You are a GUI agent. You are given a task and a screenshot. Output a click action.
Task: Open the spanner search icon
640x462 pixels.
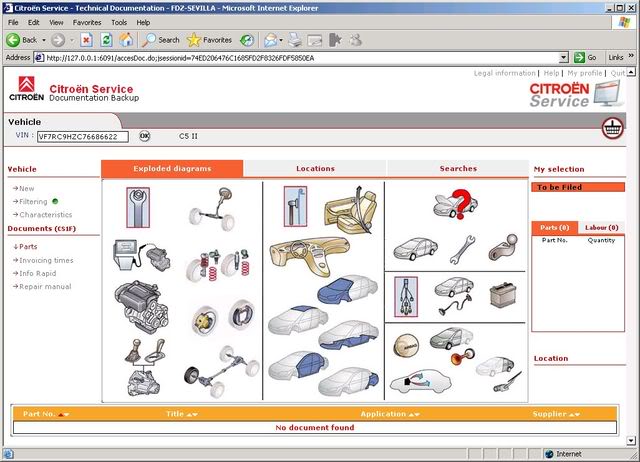coord(462,249)
